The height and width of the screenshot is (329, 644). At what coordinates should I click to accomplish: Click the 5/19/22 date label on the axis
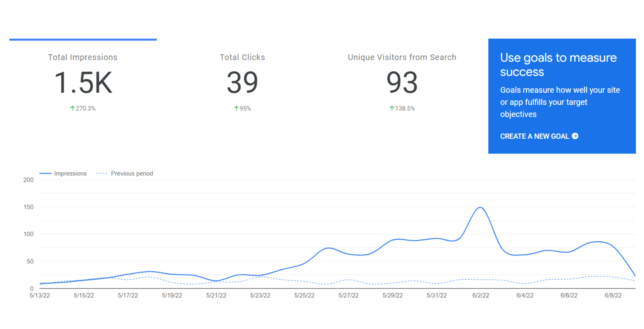point(172,295)
